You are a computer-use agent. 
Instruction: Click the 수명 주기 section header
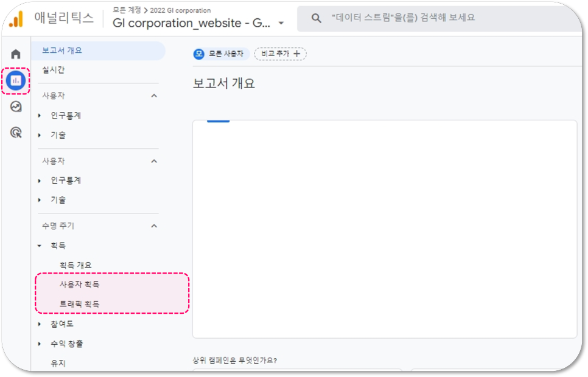click(x=58, y=226)
